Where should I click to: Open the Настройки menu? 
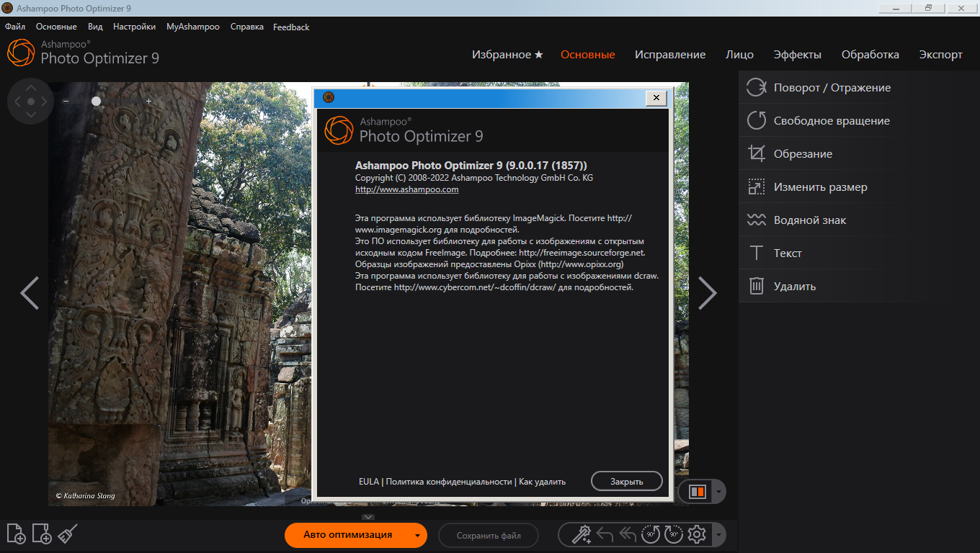tap(134, 27)
